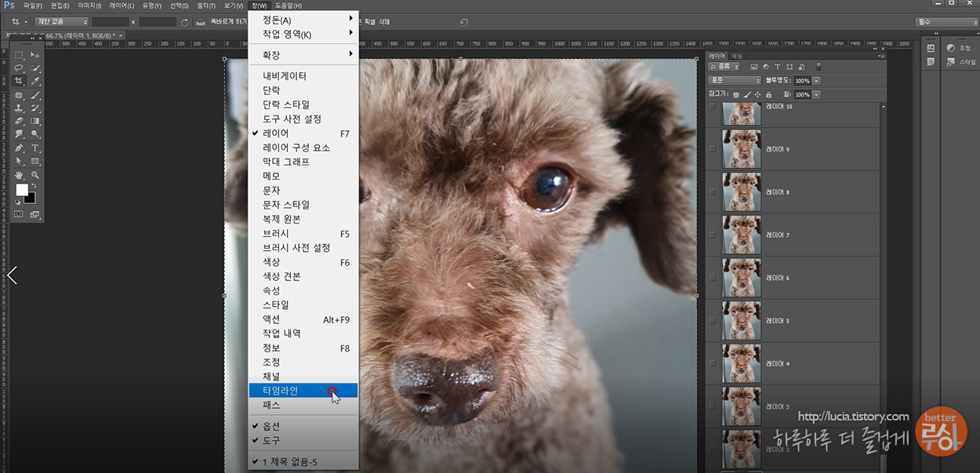Show visibility of 레이어 9
Image resolution: width=980 pixels, height=473 pixels.
712,149
